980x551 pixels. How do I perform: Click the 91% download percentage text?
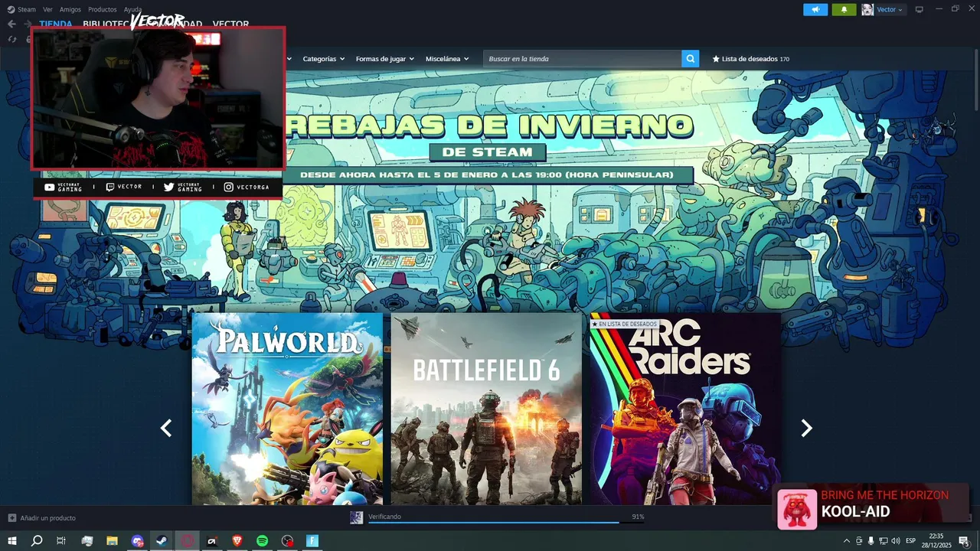pyautogui.click(x=638, y=517)
